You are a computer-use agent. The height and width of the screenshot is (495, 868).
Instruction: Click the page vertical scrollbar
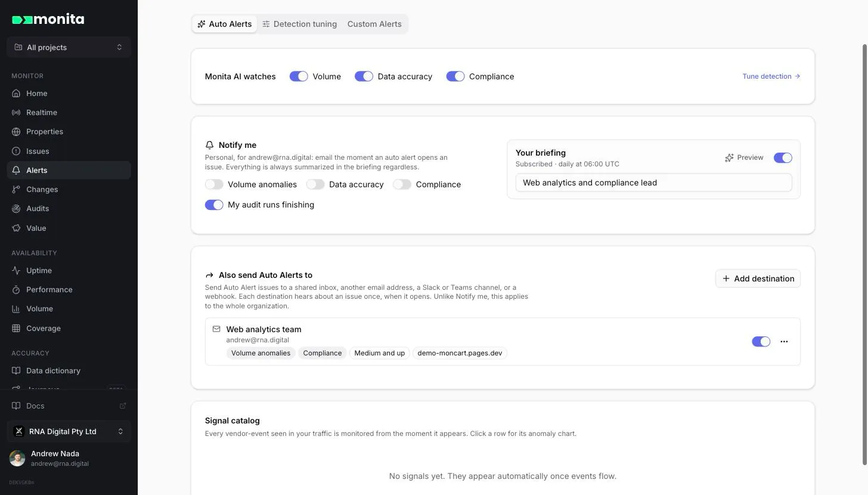pos(865,255)
